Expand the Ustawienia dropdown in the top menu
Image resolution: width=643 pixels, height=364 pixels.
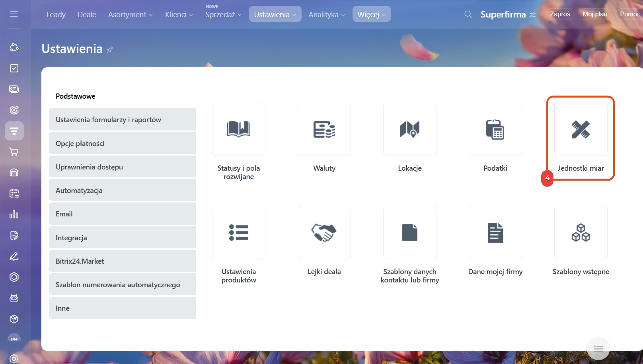(x=275, y=14)
